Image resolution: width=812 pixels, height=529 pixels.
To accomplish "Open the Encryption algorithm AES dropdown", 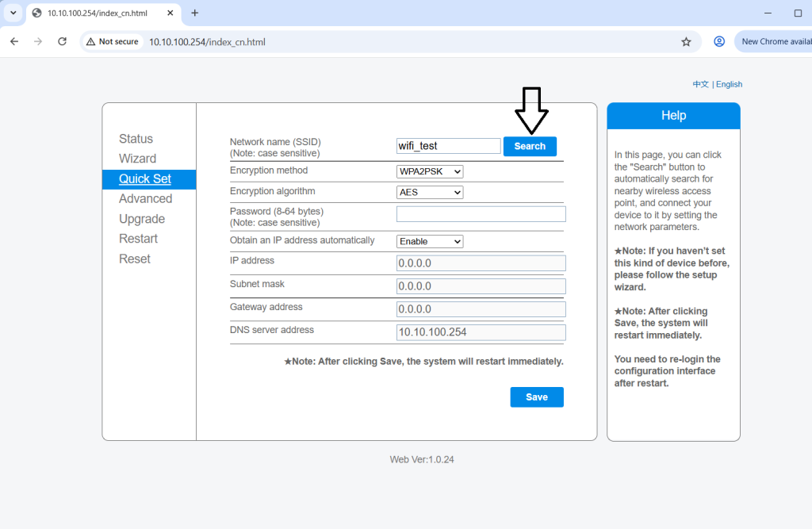I will pyautogui.click(x=430, y=192).
